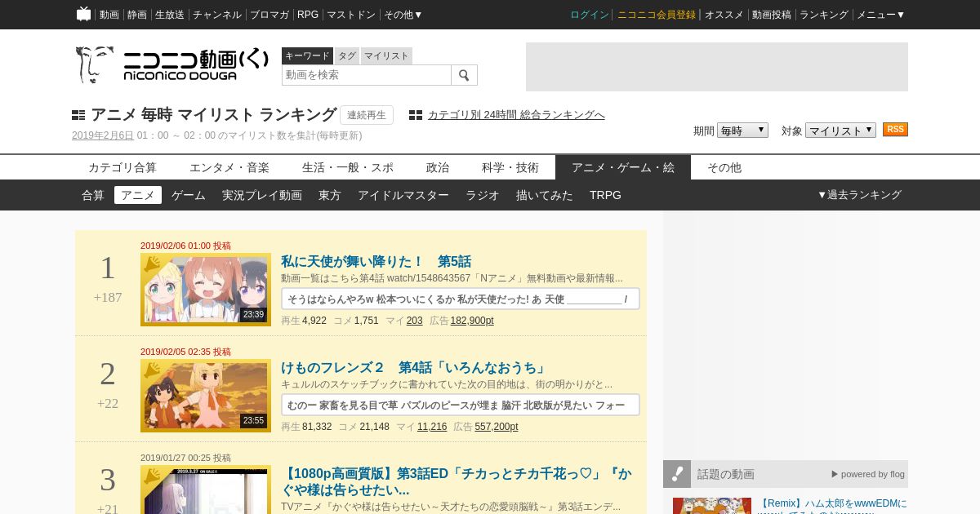Expand ▼過去ランキング list
This screenshot has width=980, height=514.
tap(859, 195)
